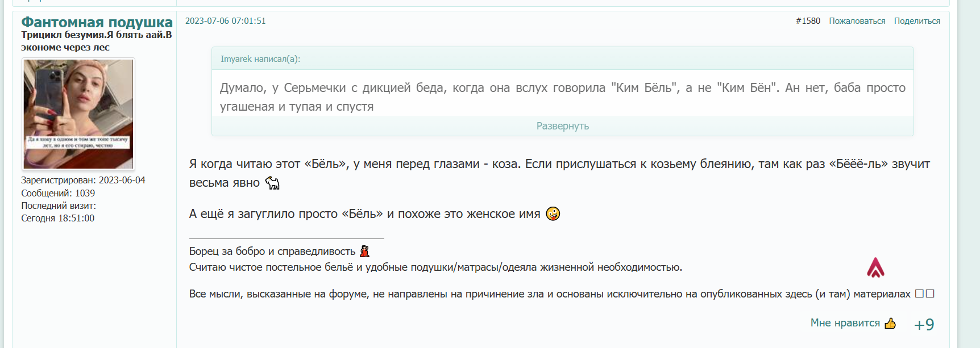Viewport: 980px width, 348px height.
Task: Click the +9 rating counter
Action: pyautogui.click(x=924, y=324)
